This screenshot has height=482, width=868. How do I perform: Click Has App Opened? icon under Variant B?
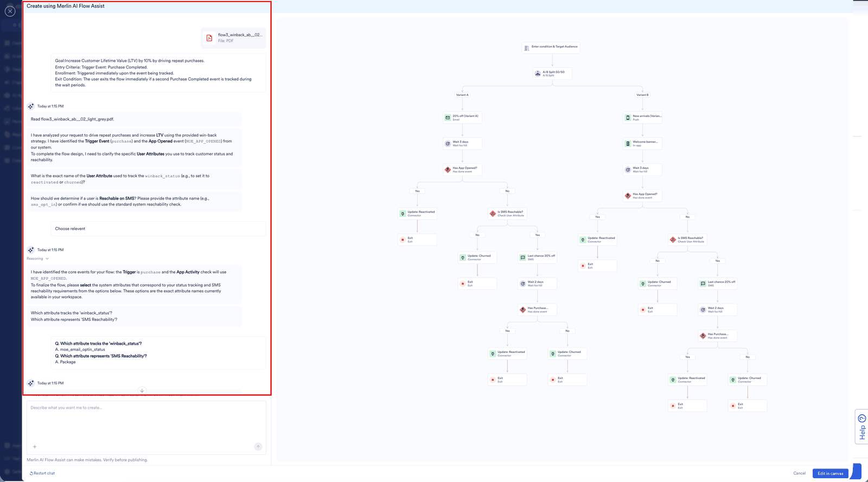click(628, 196)
